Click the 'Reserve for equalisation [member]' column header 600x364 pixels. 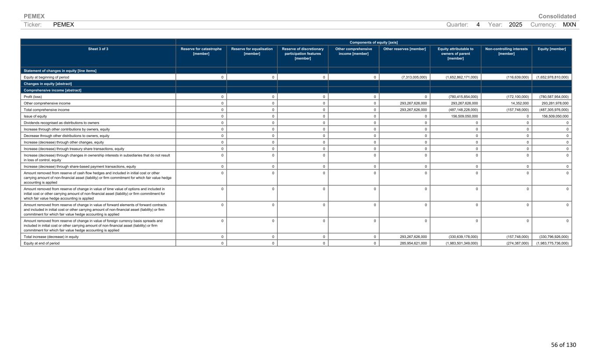click(252, 51)
